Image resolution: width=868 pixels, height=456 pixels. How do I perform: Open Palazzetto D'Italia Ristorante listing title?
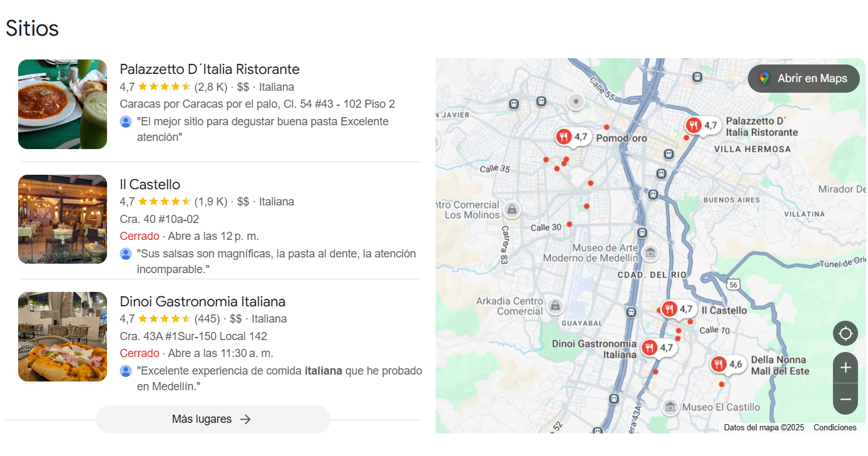210,69
